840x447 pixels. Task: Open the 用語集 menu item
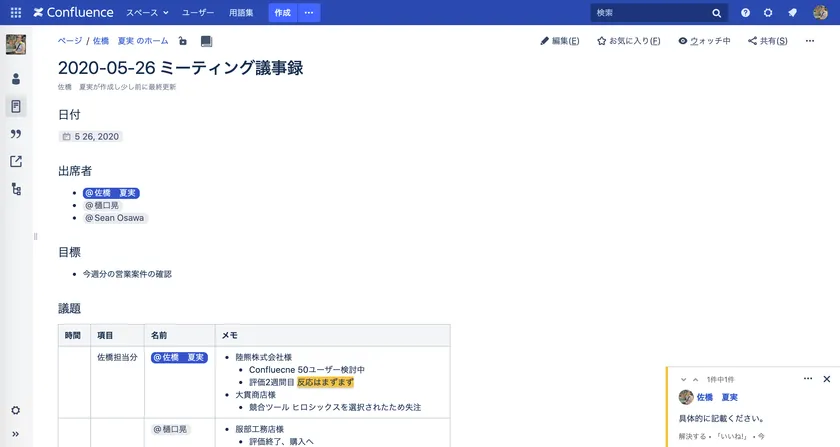coord(240,13)
